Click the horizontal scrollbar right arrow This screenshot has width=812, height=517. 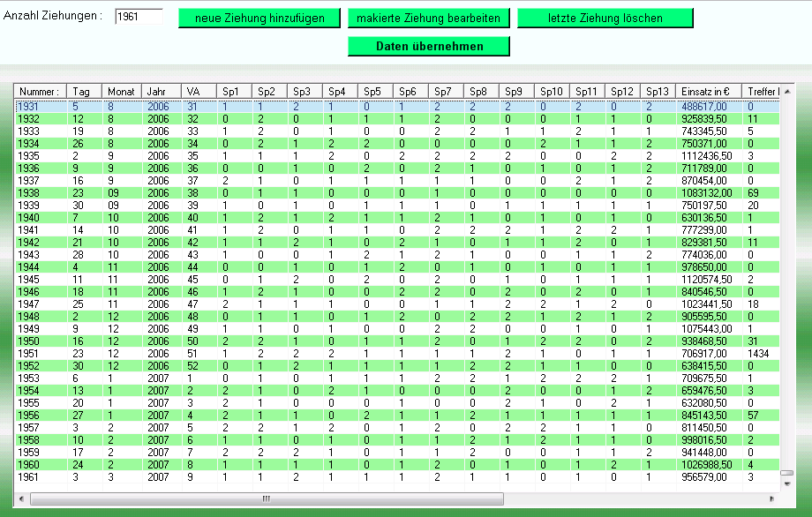click(771, 498)
